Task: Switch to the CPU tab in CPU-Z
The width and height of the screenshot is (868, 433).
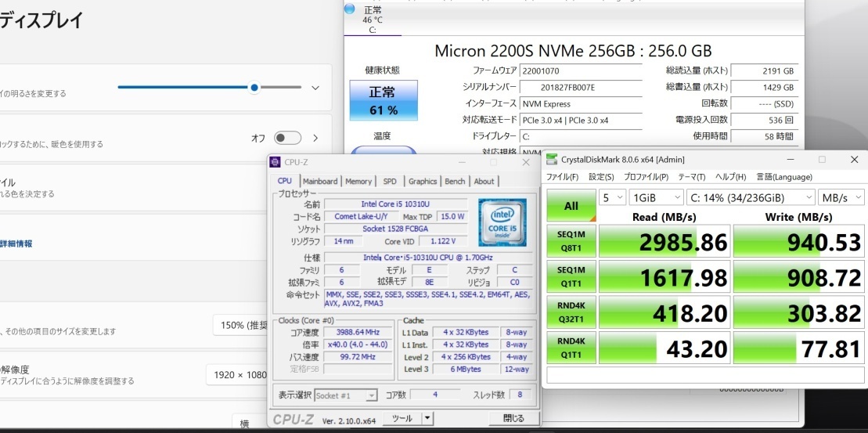Action: [285, 181]
